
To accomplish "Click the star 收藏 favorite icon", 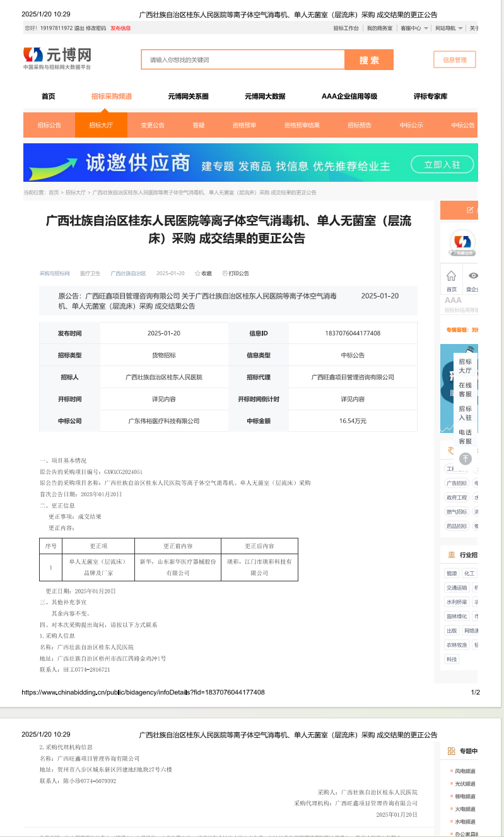I will pos(197,273).
